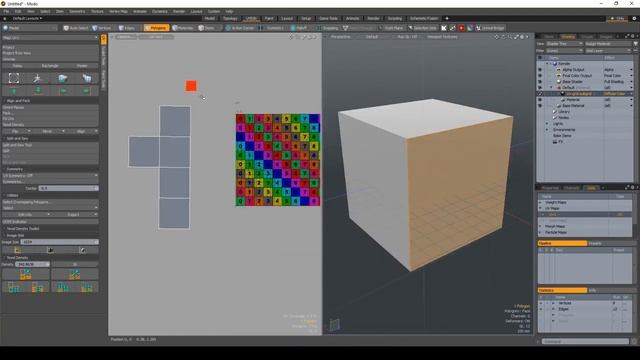Screen dimensions: 640x360
Task: Click the Pack... button
Action: pos(50,113)
